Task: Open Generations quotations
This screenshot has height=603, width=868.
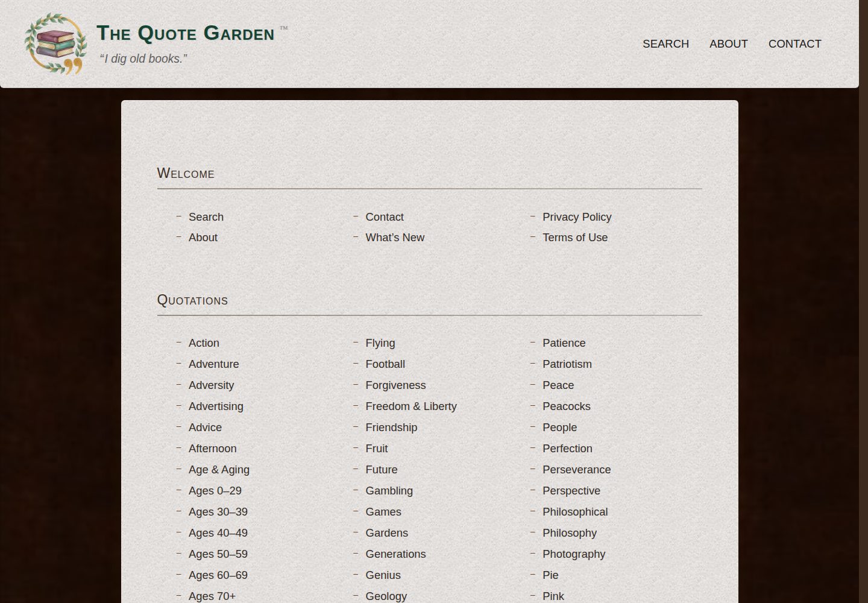Action: 395,554
